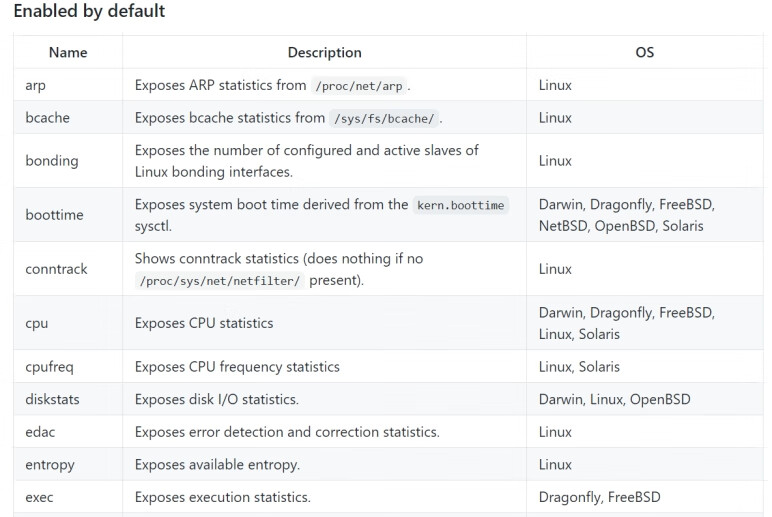
Task: Click the /proc/net/arp code snippet
Action: coord(361,86)
